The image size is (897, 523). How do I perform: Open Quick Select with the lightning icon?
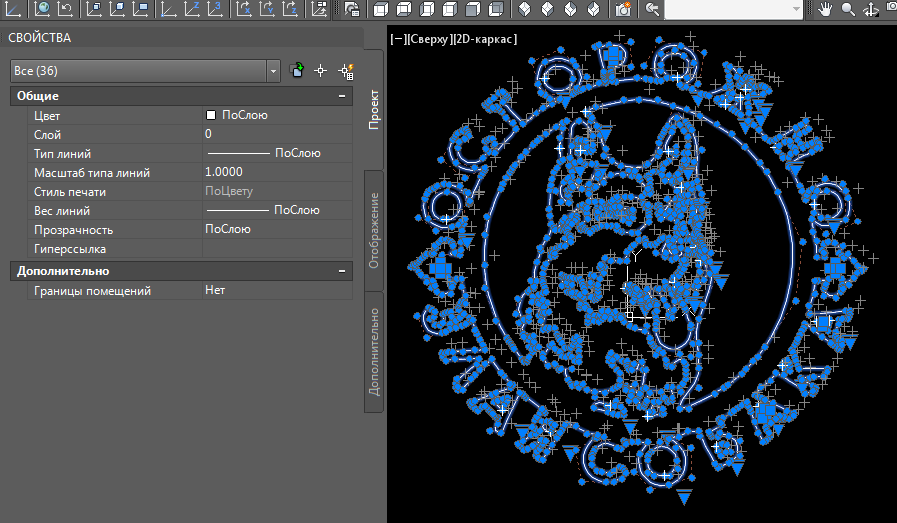tap(346, 71)
